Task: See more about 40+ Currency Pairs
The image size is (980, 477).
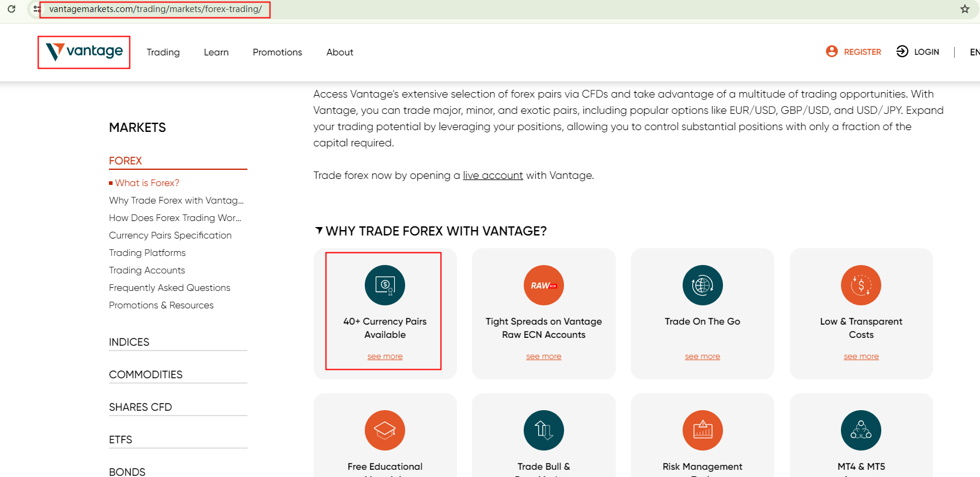Action: tap(385, 357)
